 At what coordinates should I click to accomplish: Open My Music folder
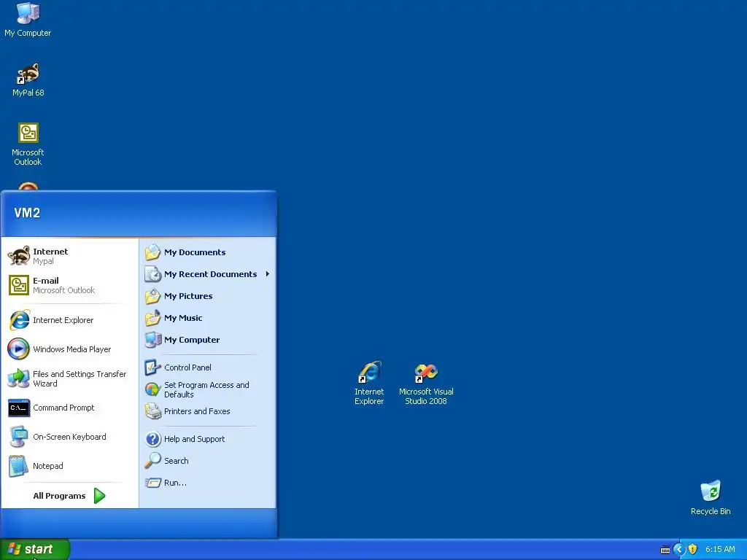[208, 318]
